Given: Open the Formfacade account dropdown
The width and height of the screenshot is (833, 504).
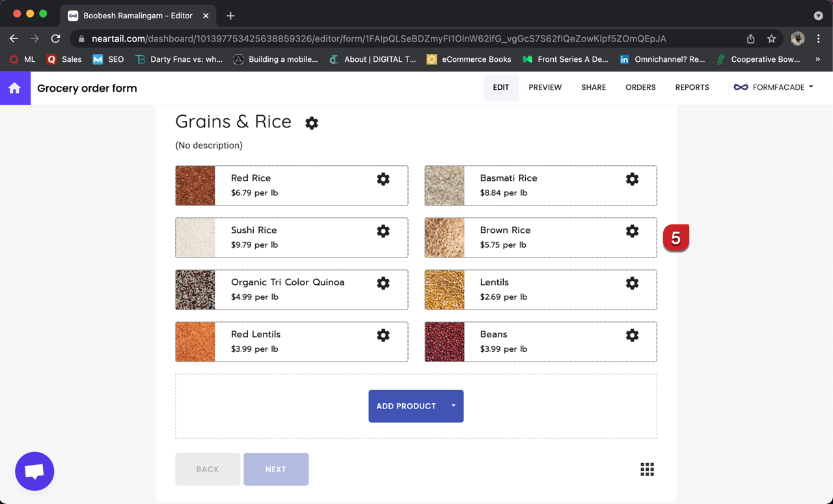Looking at the screenshot, I should tap(774, 87).
